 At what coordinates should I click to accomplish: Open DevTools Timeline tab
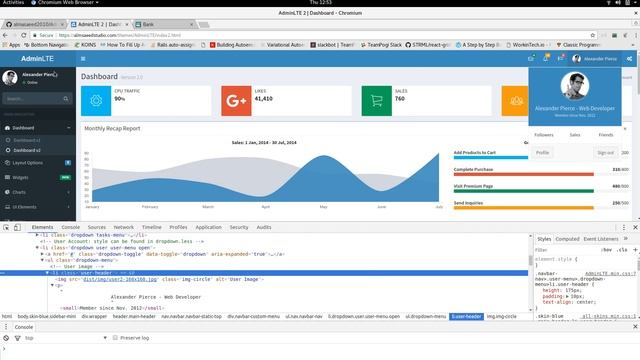(152, 227)
